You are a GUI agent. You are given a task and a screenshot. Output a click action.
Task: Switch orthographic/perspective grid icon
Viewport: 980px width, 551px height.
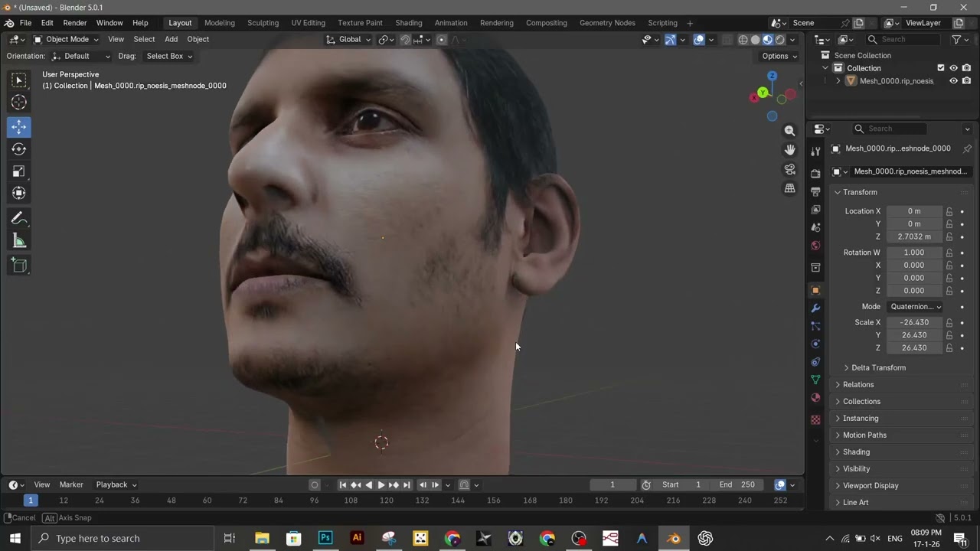789,188
